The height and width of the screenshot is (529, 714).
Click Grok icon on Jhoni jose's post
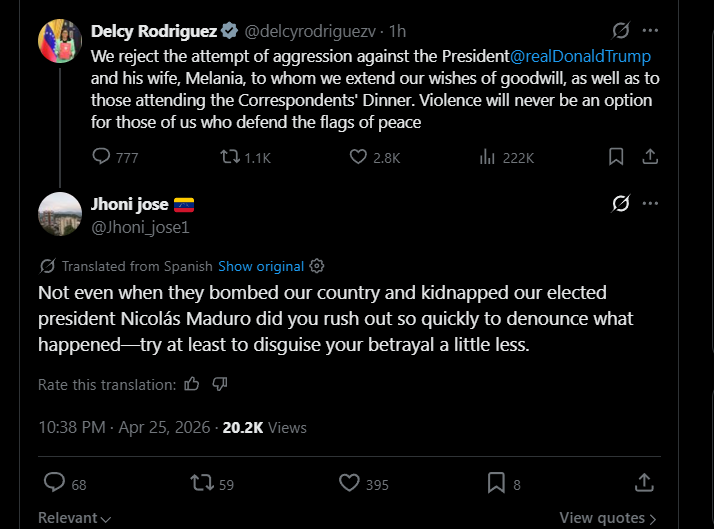621,204
